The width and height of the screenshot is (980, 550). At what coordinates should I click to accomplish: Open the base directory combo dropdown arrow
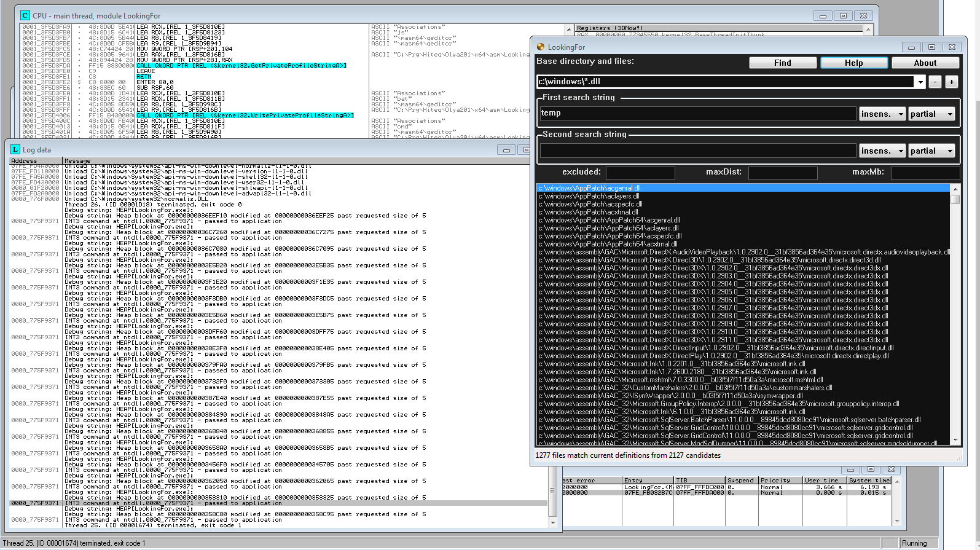tap(920, 82)
